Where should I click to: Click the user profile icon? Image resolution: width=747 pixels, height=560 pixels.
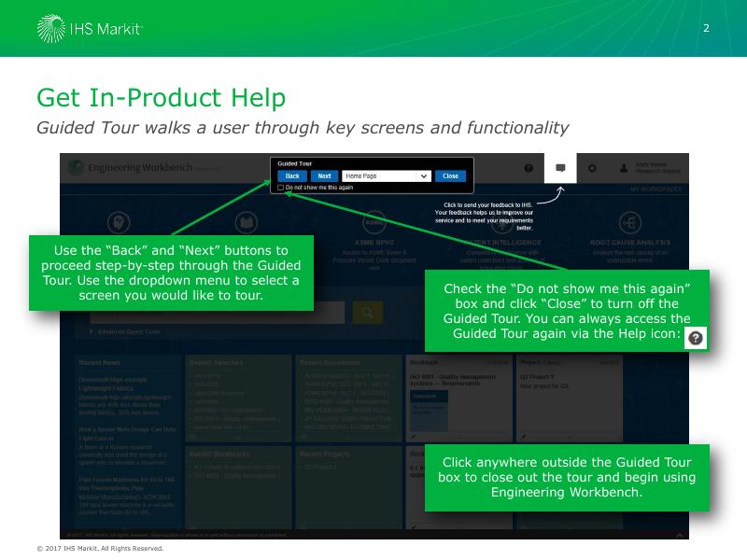(624, 168)
